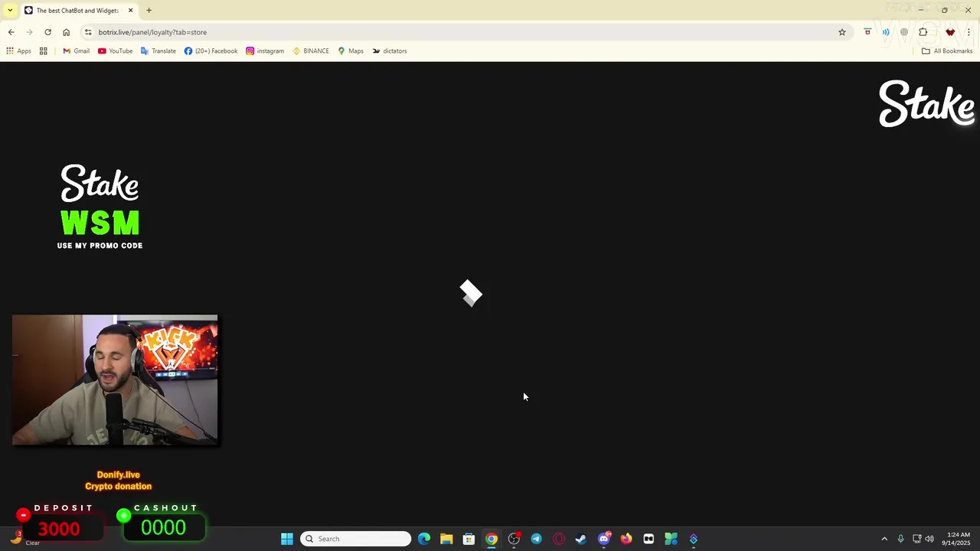Open the instagram bookmark
980x551 pixels.
265,51
